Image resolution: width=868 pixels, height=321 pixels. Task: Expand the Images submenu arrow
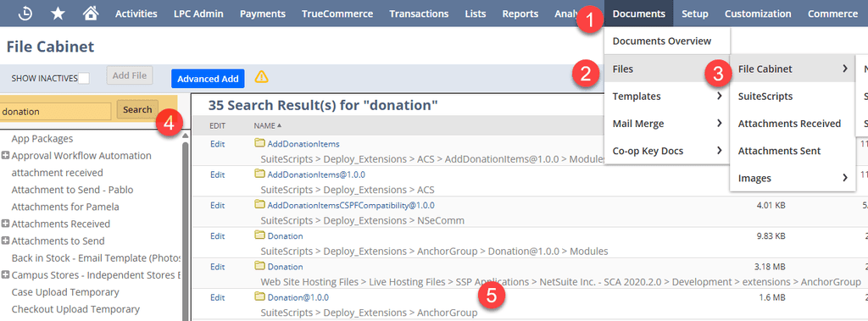pyautogui.click(x=845, y=178)
